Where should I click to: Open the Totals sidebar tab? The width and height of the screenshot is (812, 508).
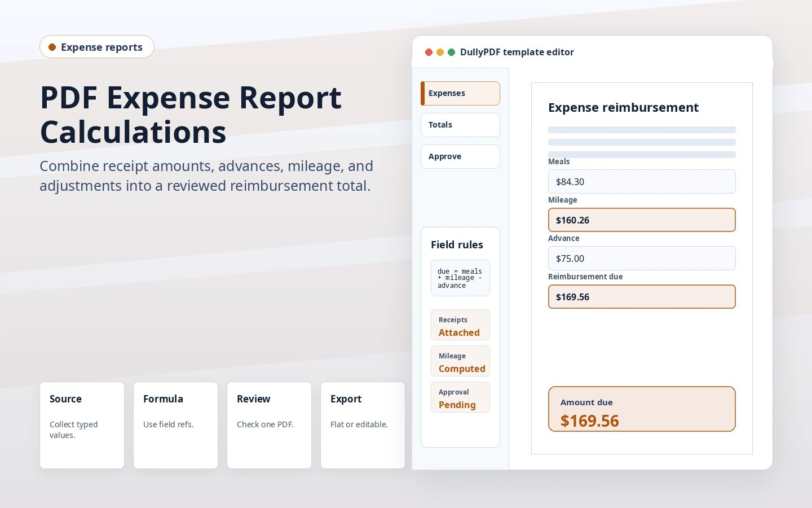(460, 125)
